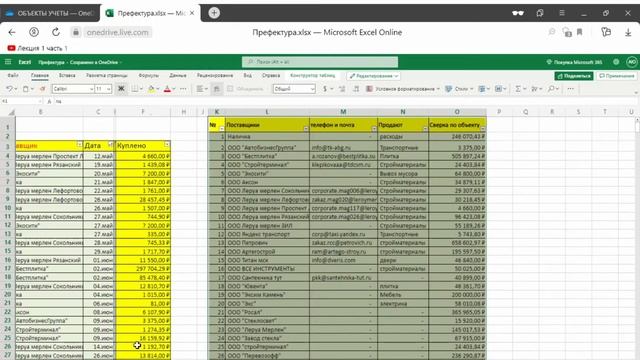Switch to the Вид ribbon tab

pos(247,76)
